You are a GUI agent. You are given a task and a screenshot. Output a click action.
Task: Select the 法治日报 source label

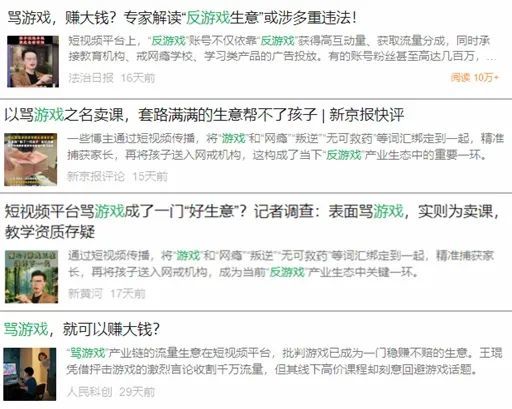pyautogui.click(x=91, y=78)
